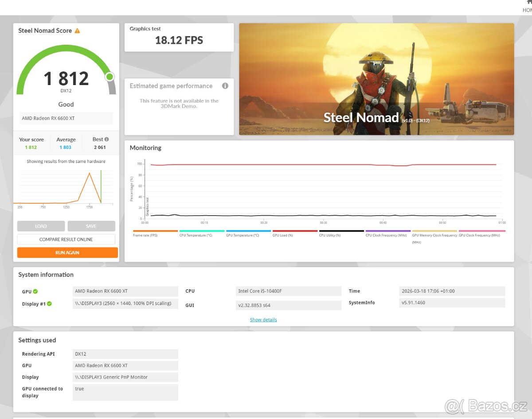The height and width of the screenshot is (419, 532).
Task: Click the RUN AGAIN button
Action: tap(67, 252)
